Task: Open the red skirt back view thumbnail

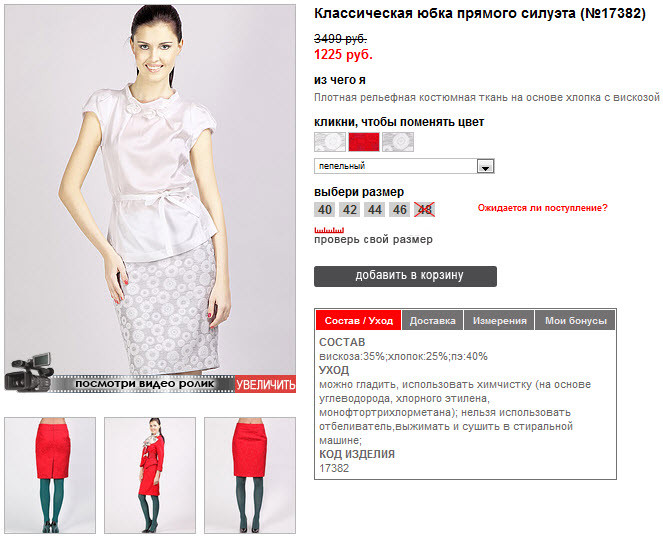Action: [x=50, y=476]
